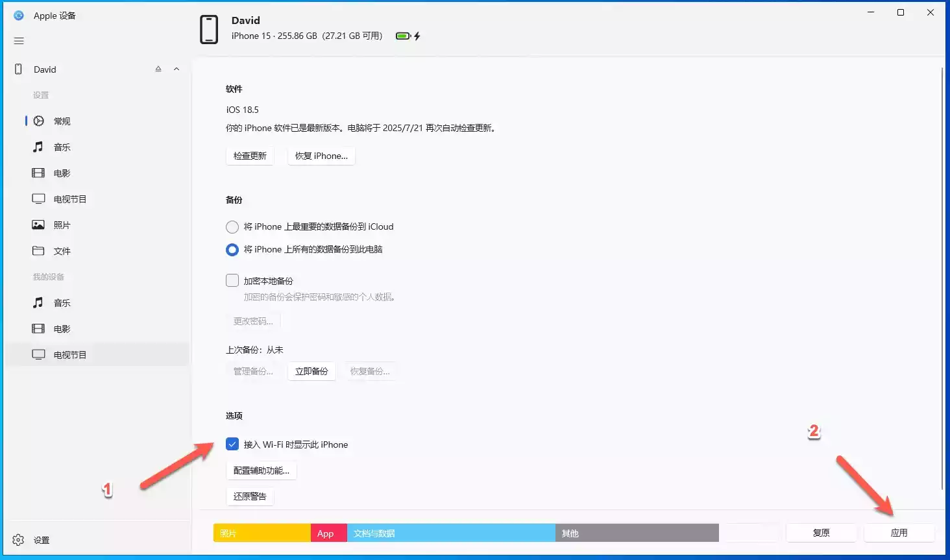The image size is (950, 560).
Task: Click 恢复 iPhone... button
Action: tap(321, 156)
